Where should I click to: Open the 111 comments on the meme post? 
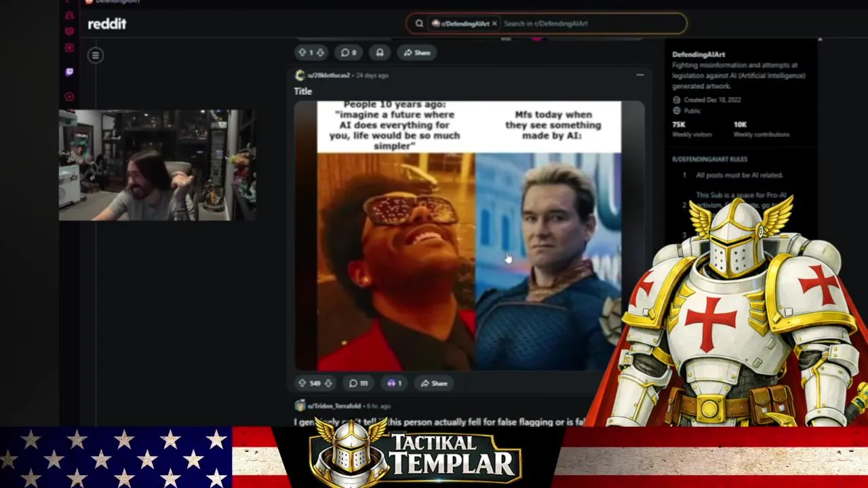tap(359, 383)
